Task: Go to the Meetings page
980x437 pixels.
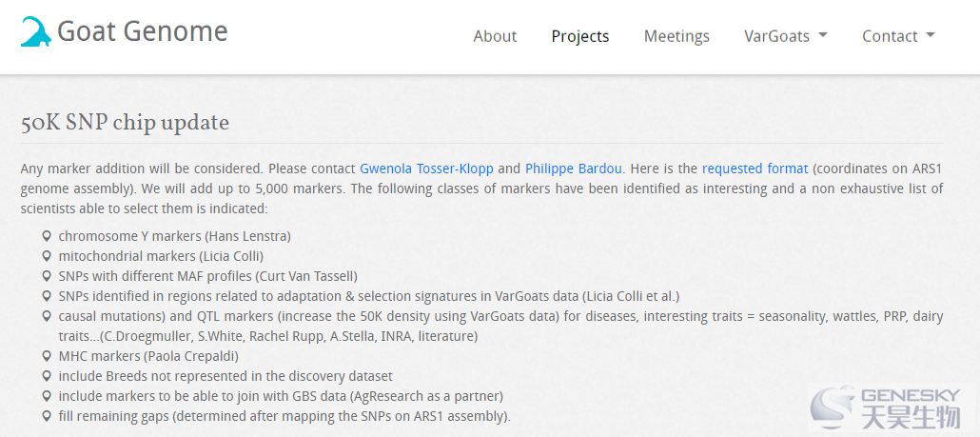Action: tap(676, 36)
